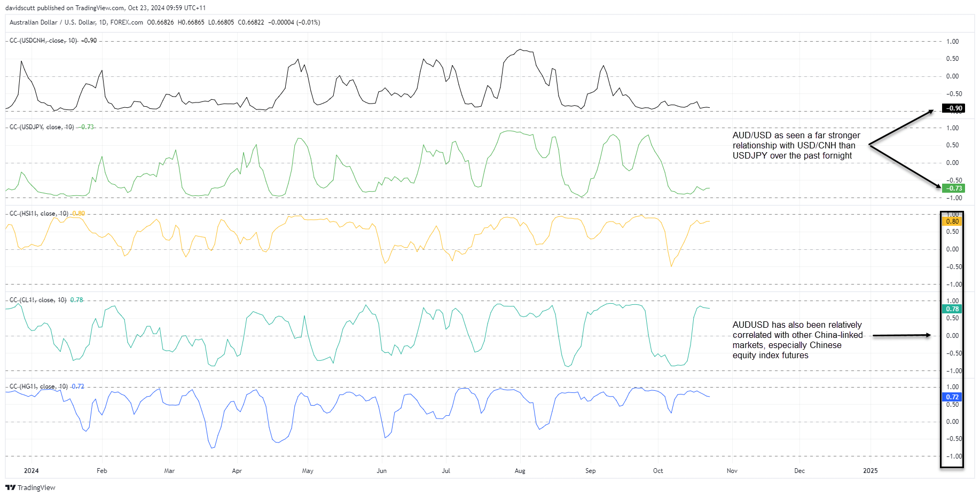The image size is (980, 497).
Task: Click the Aug label on the time axis
Action: tap(520, 471)
